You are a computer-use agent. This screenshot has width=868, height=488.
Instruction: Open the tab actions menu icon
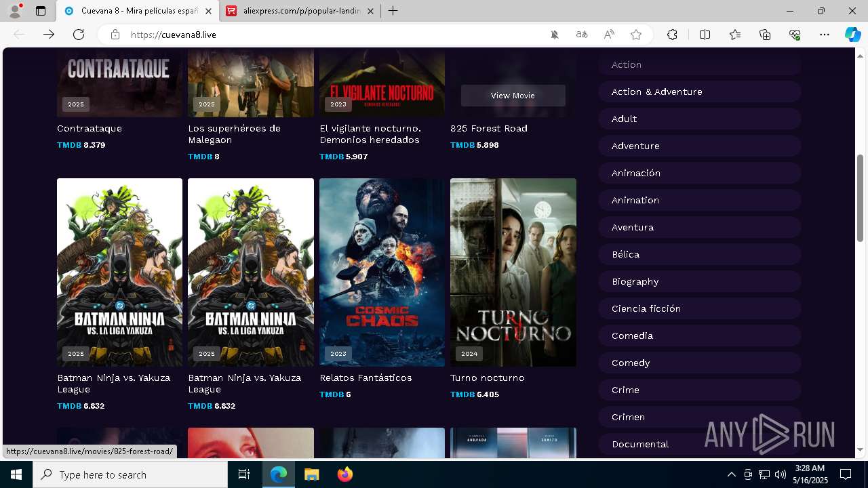click(x=41, y=11)
